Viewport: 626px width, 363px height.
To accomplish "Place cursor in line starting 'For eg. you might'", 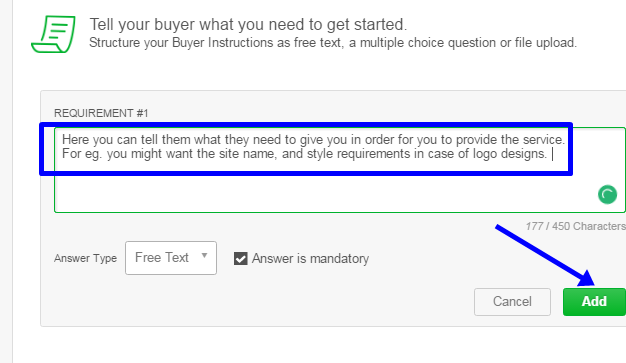I will (x=304, y=154).
